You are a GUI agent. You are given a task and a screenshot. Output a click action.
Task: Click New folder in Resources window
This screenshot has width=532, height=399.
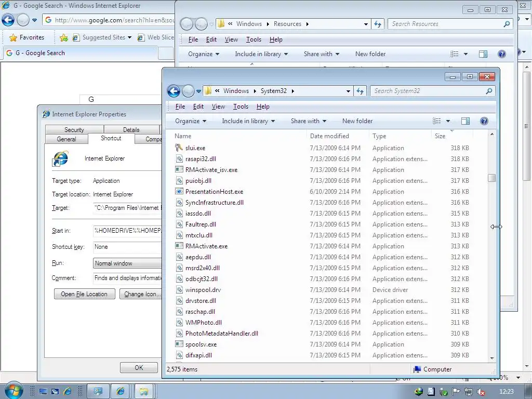(x=370, y=54)
